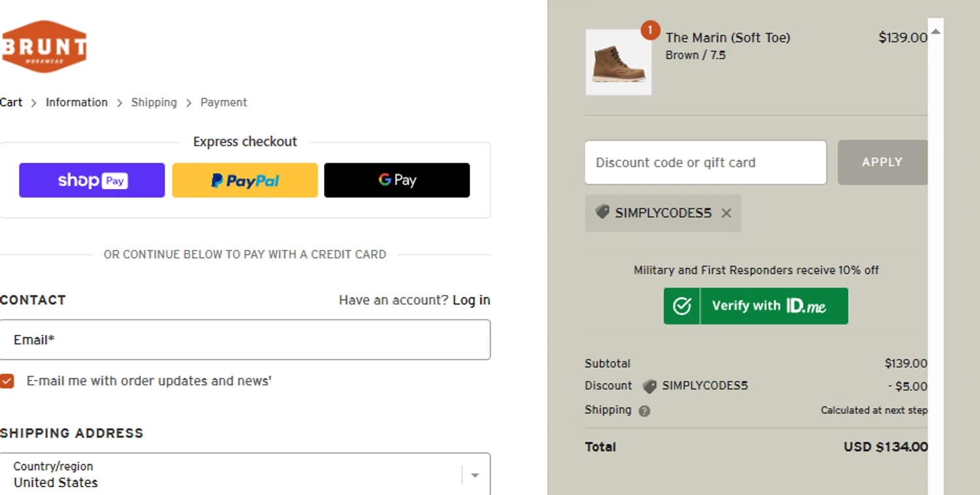
Task: Select the Shipping breadcrumb step
Action: 154,102
